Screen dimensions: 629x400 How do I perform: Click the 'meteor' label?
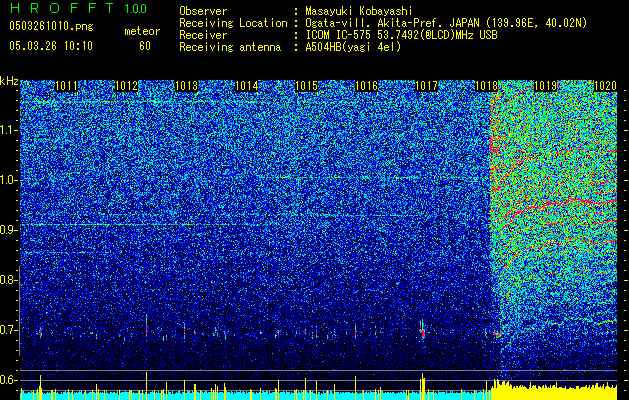pyautogui.click(x=142, y=31)
